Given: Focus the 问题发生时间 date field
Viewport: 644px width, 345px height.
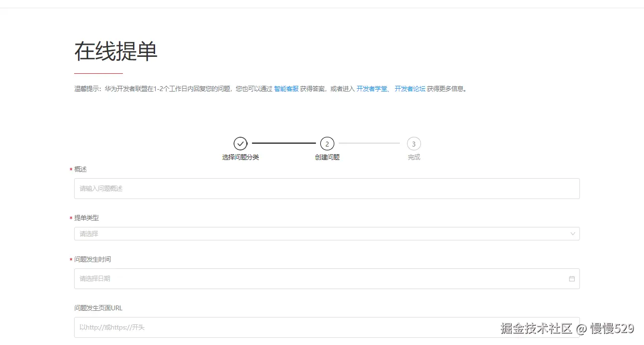Looking at the screenshot, I should 327,279.
